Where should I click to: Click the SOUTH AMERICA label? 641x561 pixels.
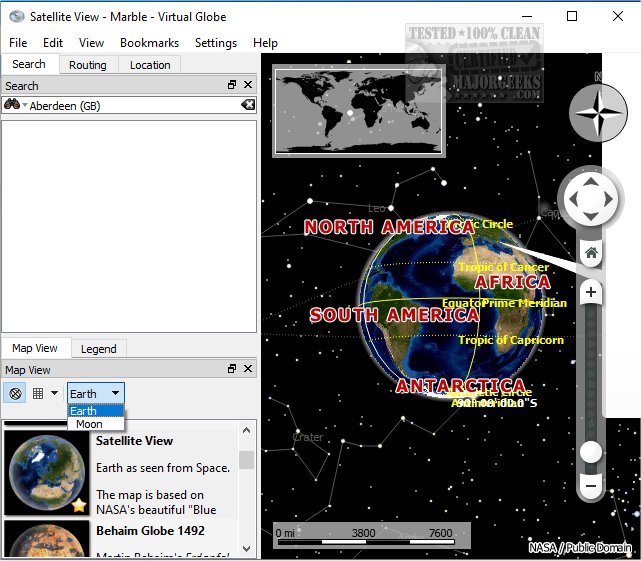pos(394,315)
